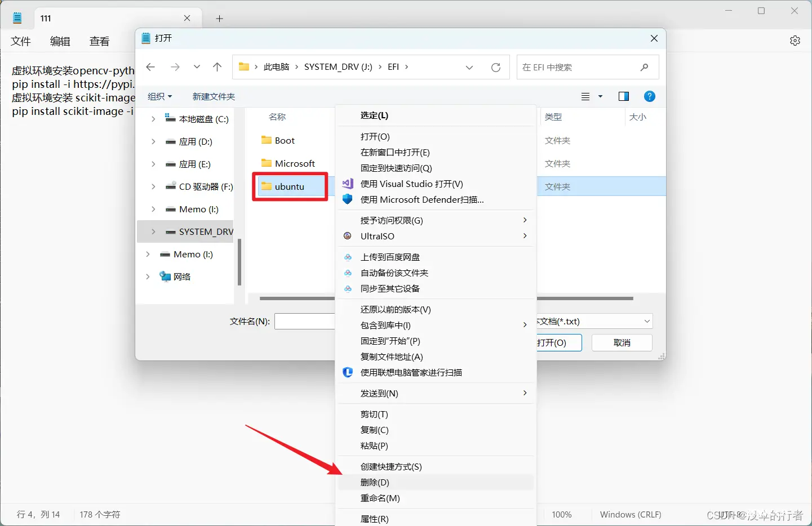This screenshot has height=526, width=812.
Task: Expand 本地磁盘 (C:) tree node
Action: (x=153, y=119)
